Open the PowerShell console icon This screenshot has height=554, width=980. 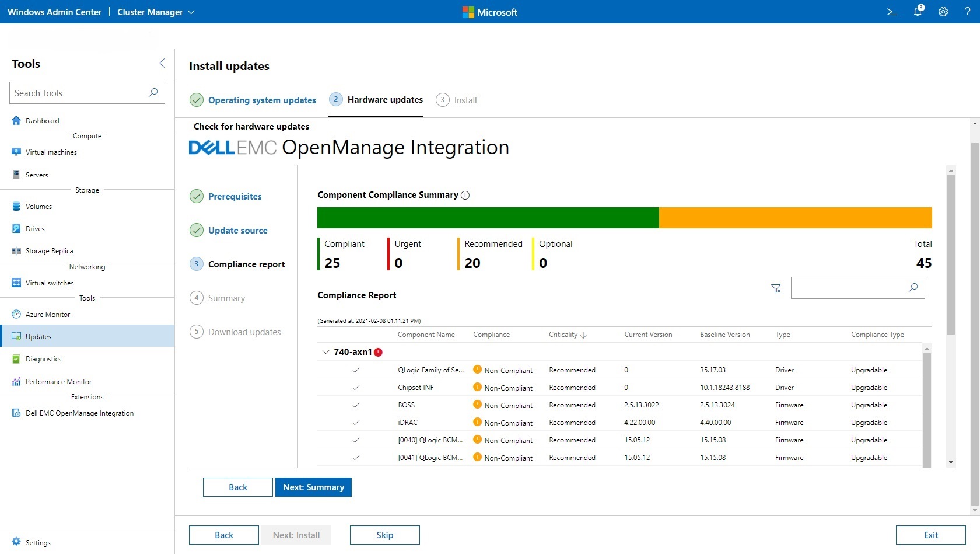coord(892,12)
